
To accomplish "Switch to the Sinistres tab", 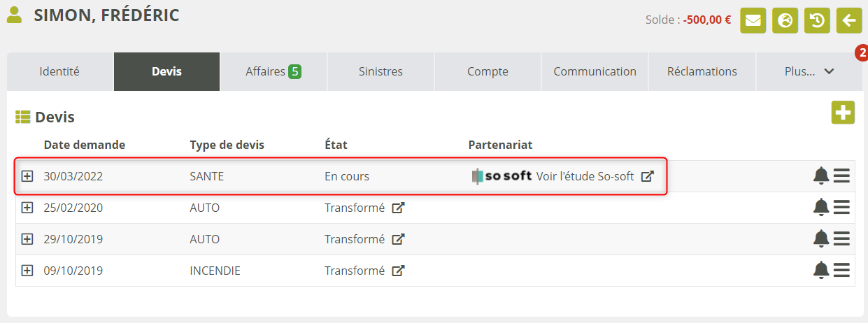I will click(x=380, y=71).
